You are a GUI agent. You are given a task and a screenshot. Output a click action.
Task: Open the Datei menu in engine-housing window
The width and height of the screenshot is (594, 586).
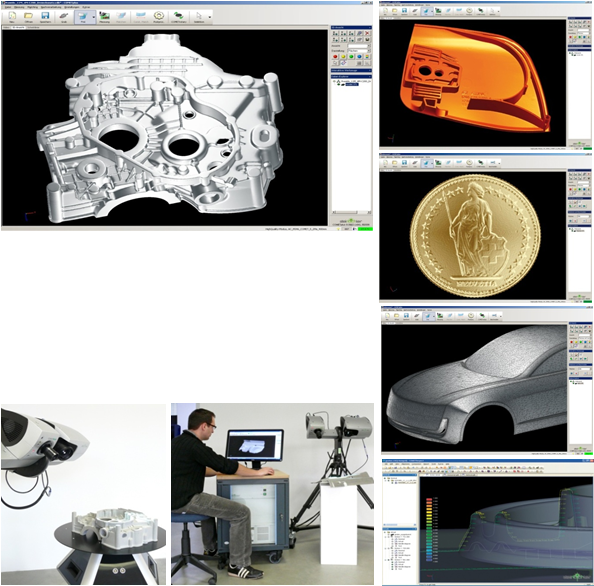coord(7,7)
